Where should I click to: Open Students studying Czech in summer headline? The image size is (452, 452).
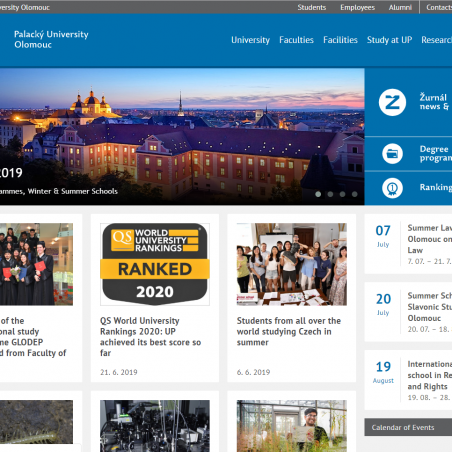tap(289, 331)
